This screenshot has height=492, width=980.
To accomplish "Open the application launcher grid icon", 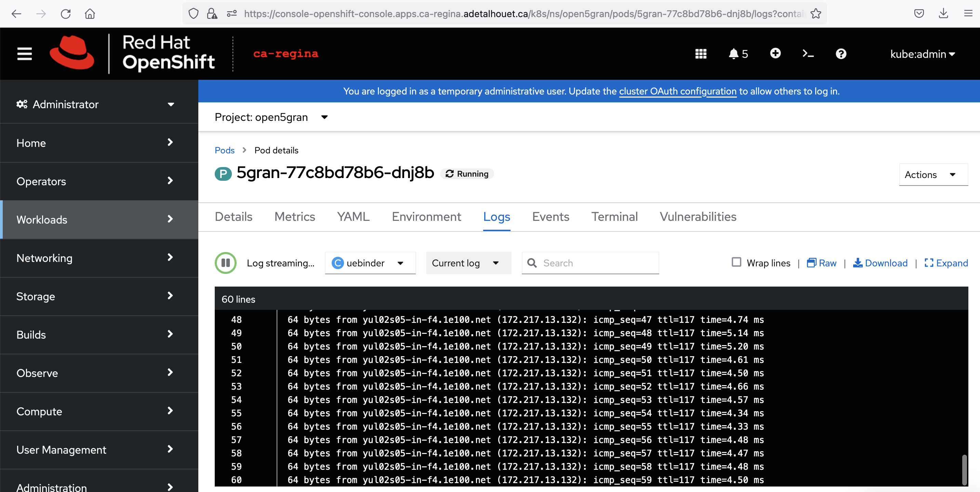I will click(x=700, y=54).
